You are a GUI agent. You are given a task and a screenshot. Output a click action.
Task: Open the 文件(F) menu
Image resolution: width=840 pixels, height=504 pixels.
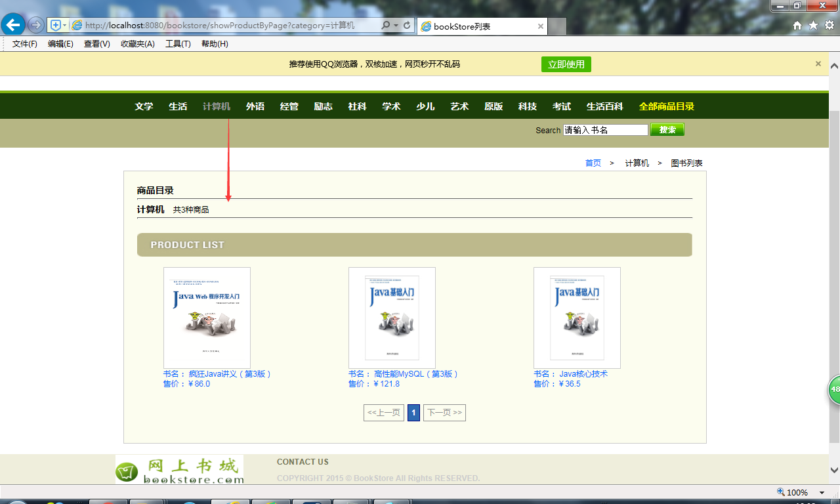25,44
